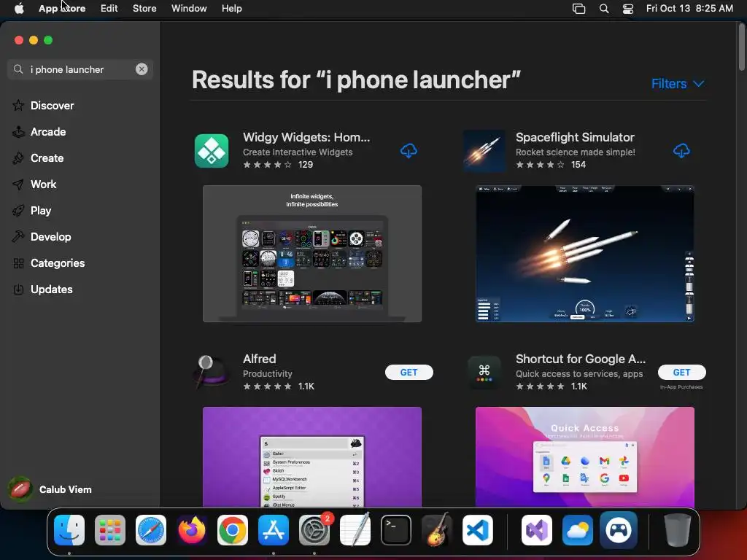
Task: Click the Alfred hat app icon
Action: click(210, 373)
